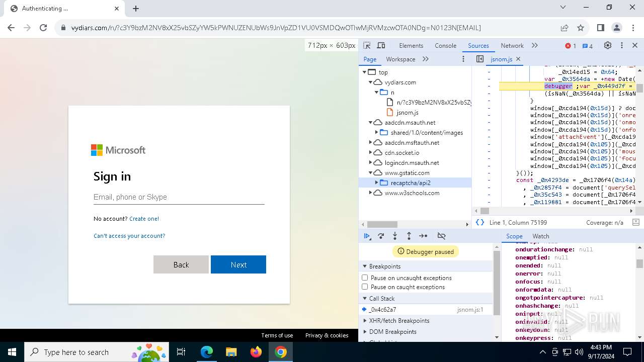The height and width of the screenshot is (362, 644).
Task: Switch to the Console tab
Action: point(445,46)
